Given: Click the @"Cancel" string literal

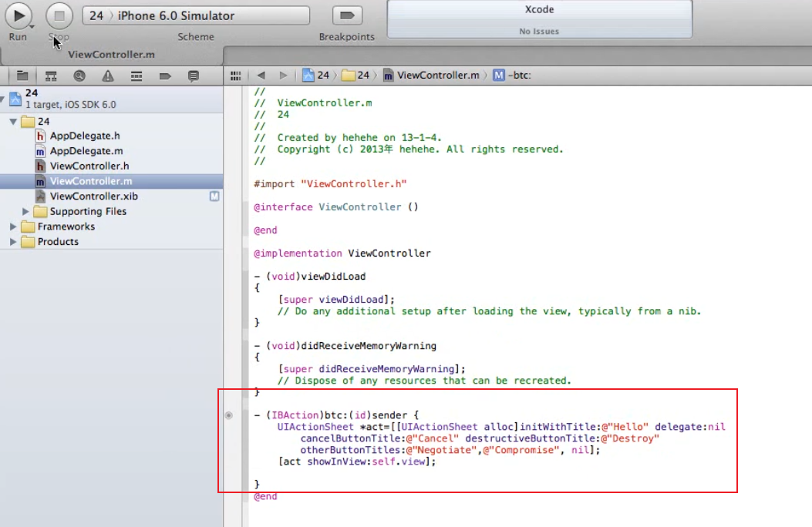Looking at the screenshot, I should [x=433, y=438].
